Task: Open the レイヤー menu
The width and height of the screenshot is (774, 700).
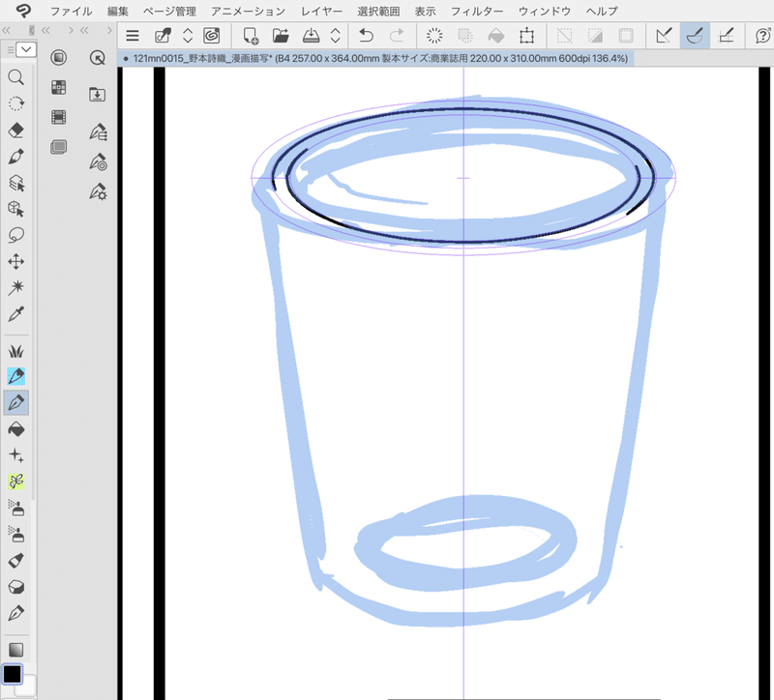Action: 321,11
